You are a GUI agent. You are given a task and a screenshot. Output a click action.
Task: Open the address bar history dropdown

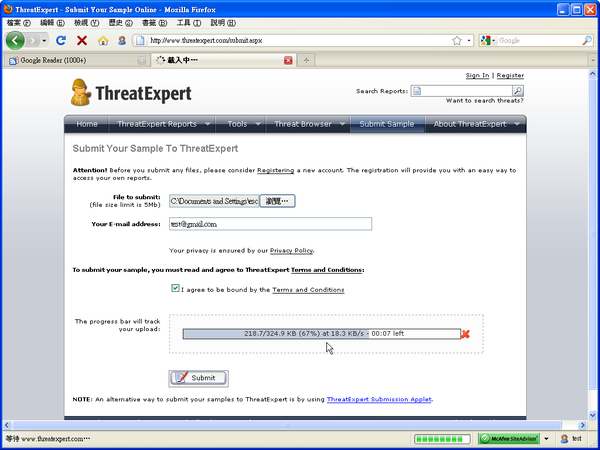click(x=469, y=40)
